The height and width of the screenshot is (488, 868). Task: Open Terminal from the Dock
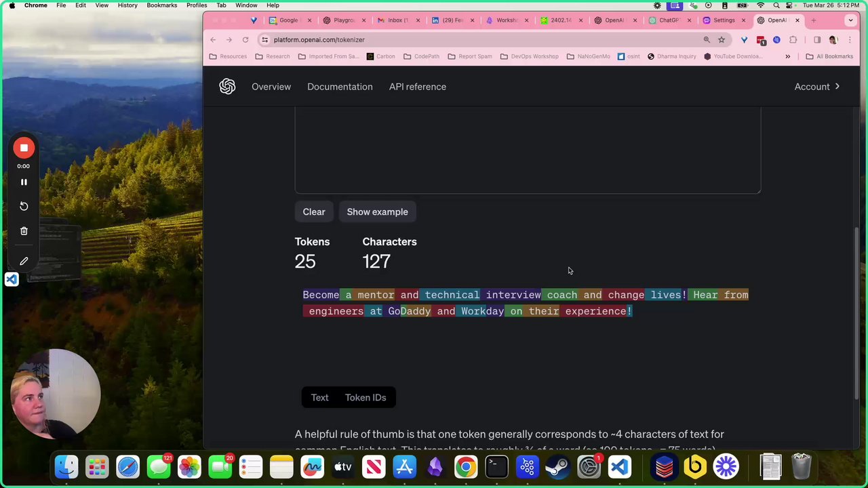pyautogui.click(x=496, y=467)
